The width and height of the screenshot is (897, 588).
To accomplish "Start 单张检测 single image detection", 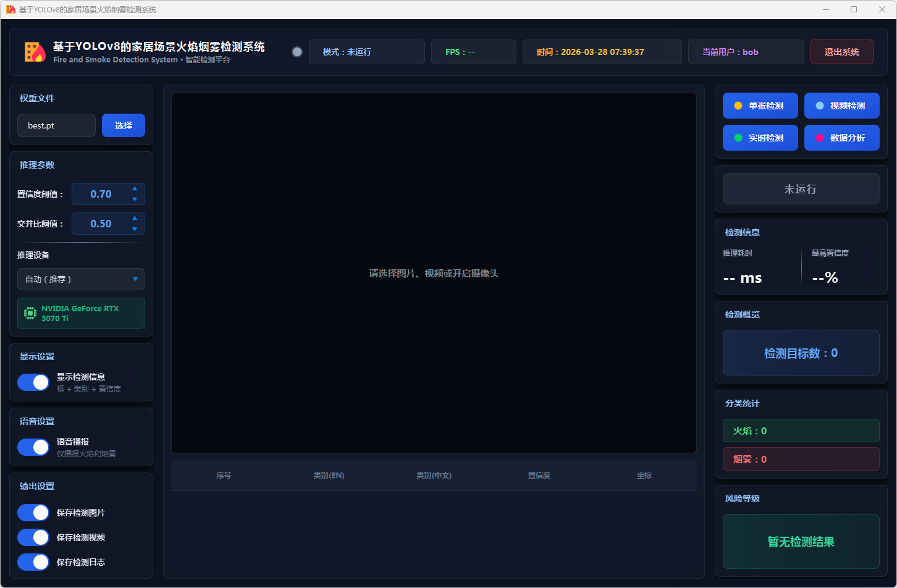I will click(760, 106).
